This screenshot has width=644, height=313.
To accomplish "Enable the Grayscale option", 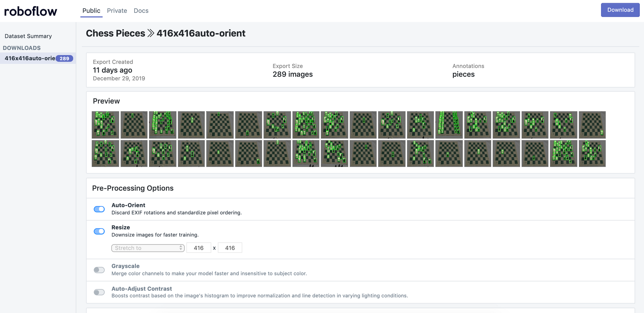I will tap(99, 270).
